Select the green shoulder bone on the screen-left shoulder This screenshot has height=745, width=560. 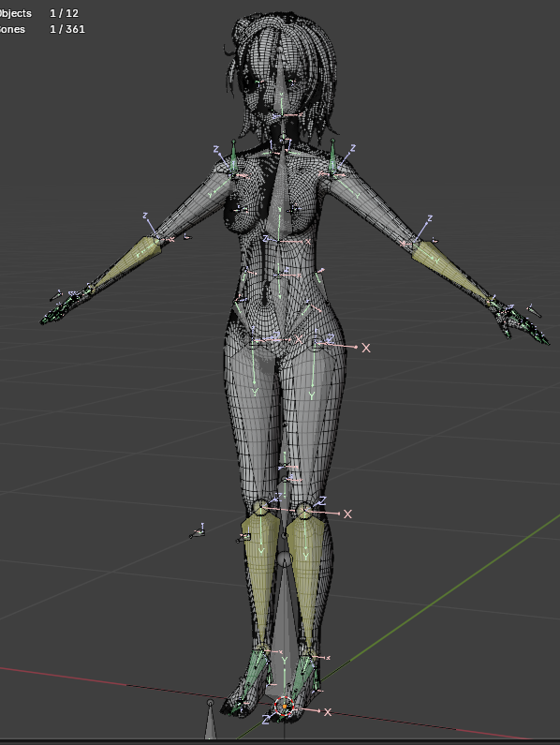234,157
